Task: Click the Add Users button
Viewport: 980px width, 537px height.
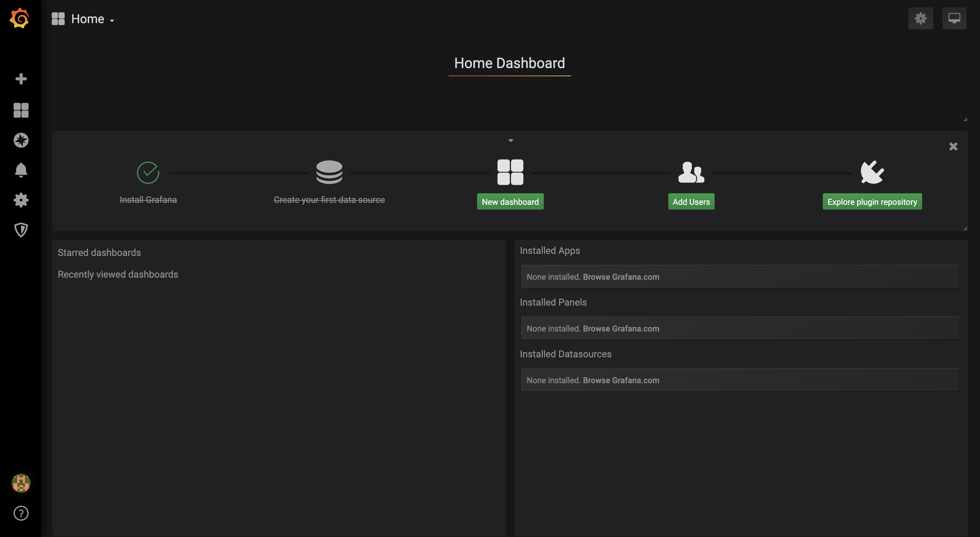Action: click(x=691, y=202)
